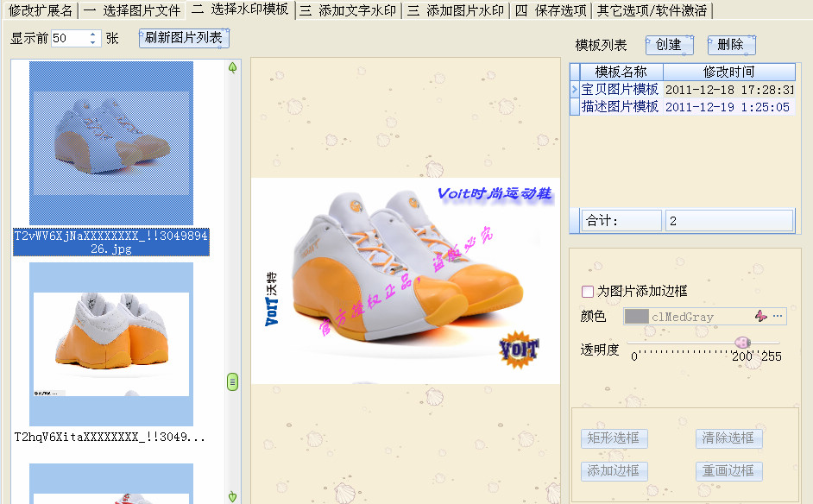This screenshot has height=504, width=813.
Task: Click the vertical Voit 沃特 logo watermark
Action: pyautogui.click(x=272, y=301)
